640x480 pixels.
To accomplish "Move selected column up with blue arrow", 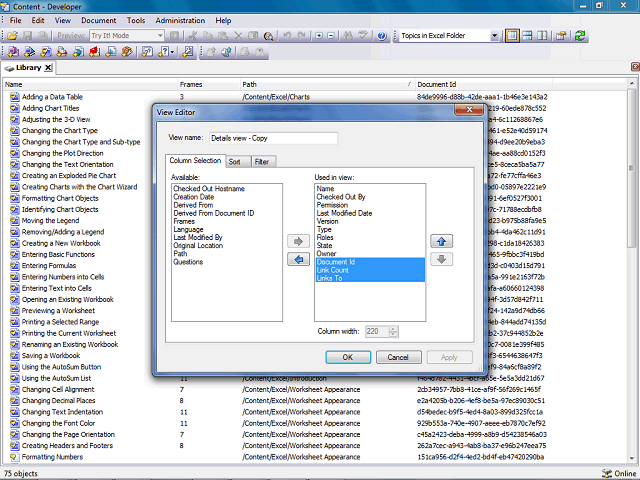I will (x=442, y=241).
